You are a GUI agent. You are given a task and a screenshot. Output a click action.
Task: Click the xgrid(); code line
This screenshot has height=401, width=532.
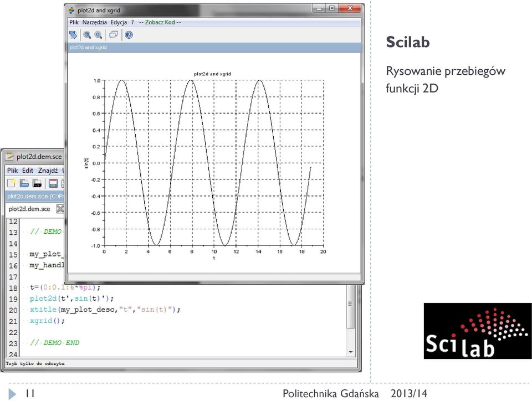(47, 321)
